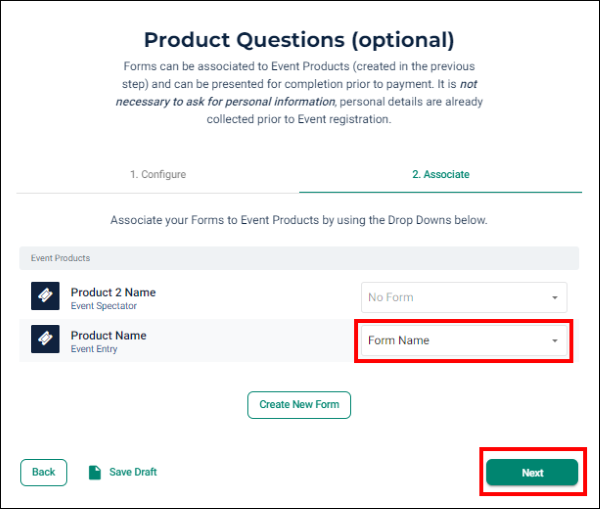
Task: Open the No Form dropdown
Action: tap(464, 297)
